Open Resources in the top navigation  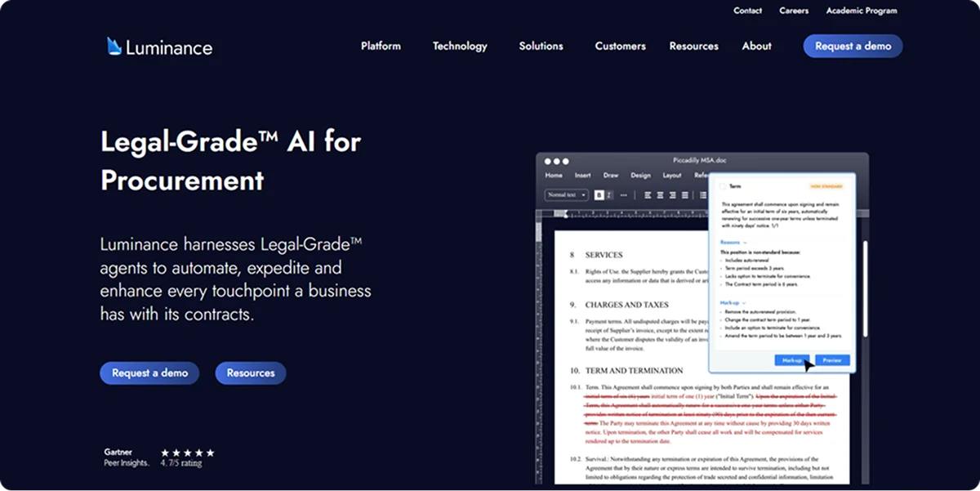coord(693,46)
